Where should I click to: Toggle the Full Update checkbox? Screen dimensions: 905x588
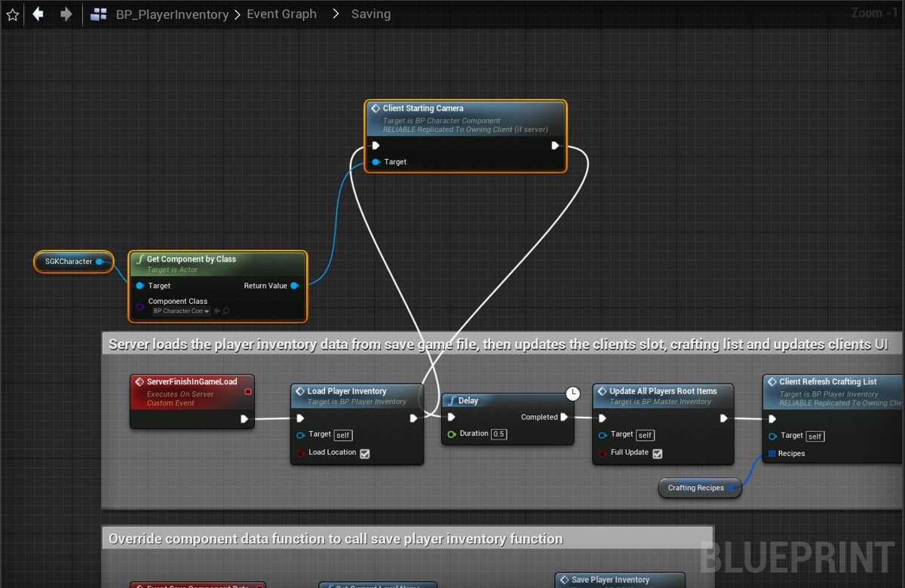pyautogui.click(x=658, y=453)
